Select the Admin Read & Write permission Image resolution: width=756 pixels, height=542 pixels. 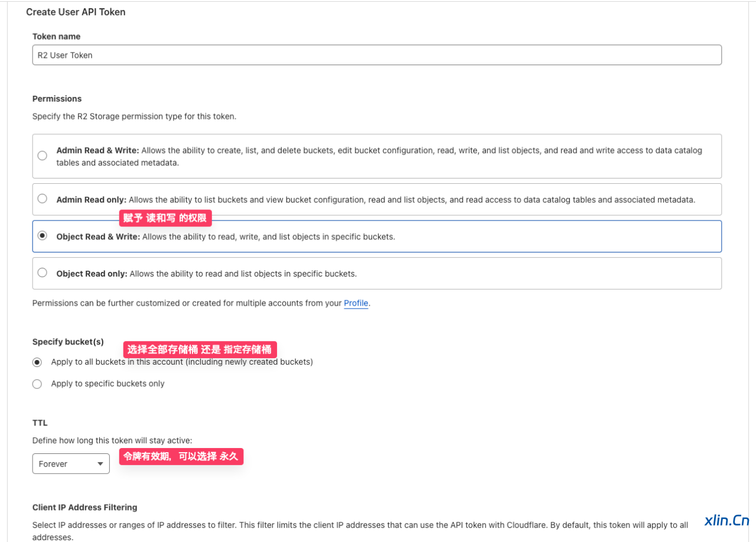click(x=42, y=155)
